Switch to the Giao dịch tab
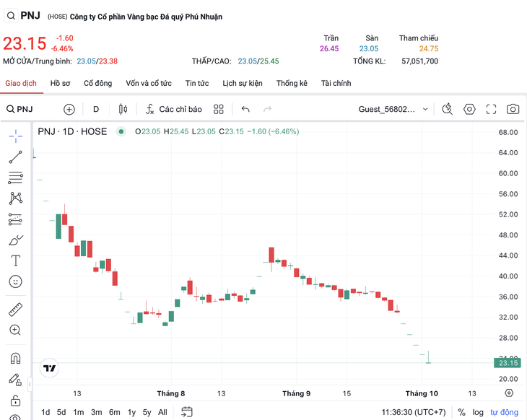 [x=21, y=83]
